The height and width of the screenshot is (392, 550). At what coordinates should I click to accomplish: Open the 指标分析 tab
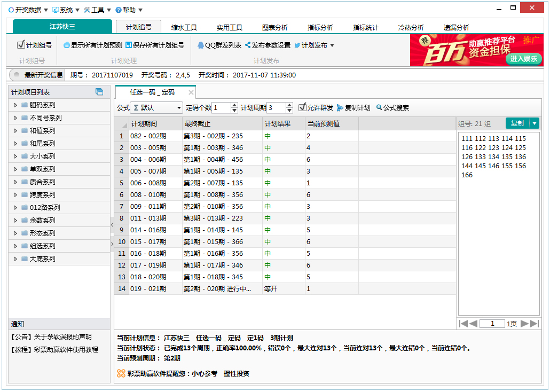tap(320, 27)
